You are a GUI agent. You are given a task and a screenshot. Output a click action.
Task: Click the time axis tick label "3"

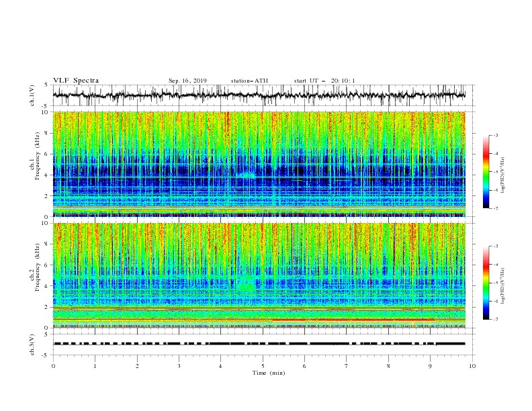click(179, 366)
